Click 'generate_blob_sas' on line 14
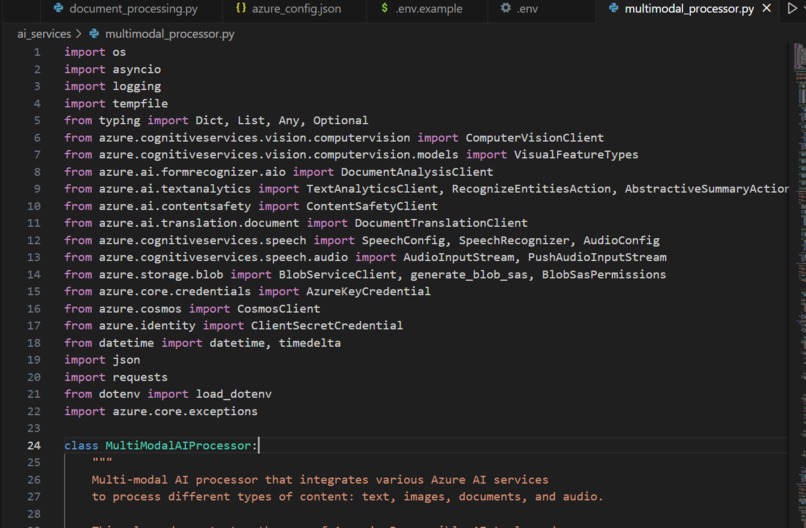806x528 pixels. pyautogui.click(x=469, y=275)
